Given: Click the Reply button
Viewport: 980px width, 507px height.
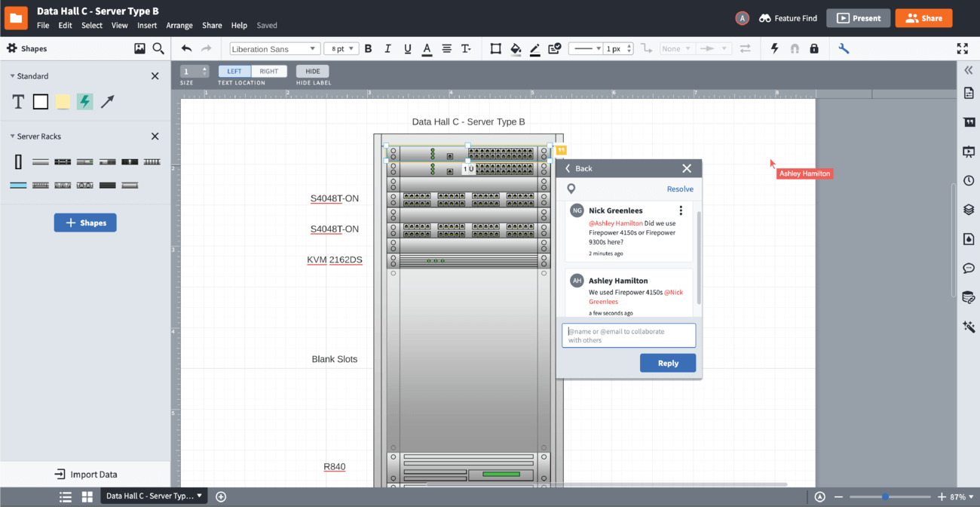Looking at the screenshot, I should point(667,363).
